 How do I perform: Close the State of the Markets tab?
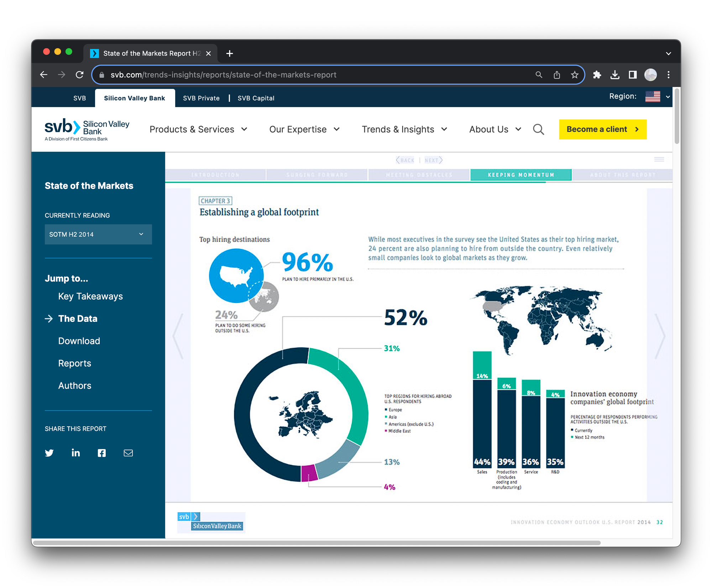(209, 53)
